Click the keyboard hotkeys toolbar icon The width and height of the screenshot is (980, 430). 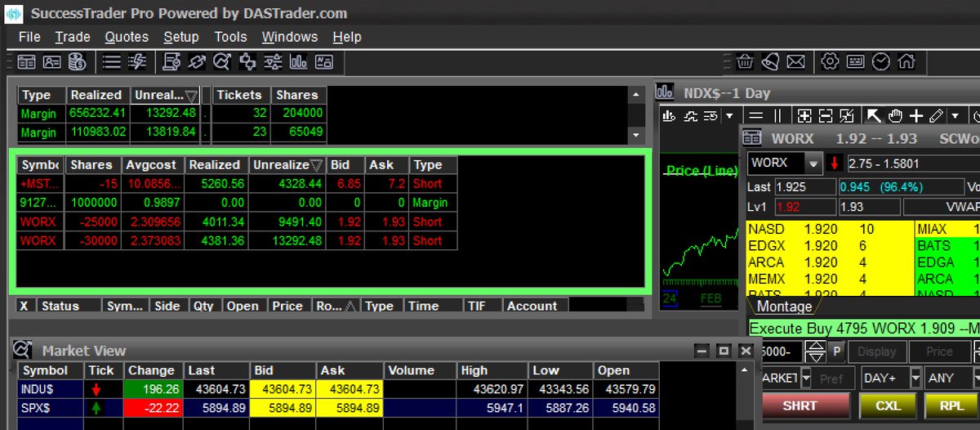855,61
